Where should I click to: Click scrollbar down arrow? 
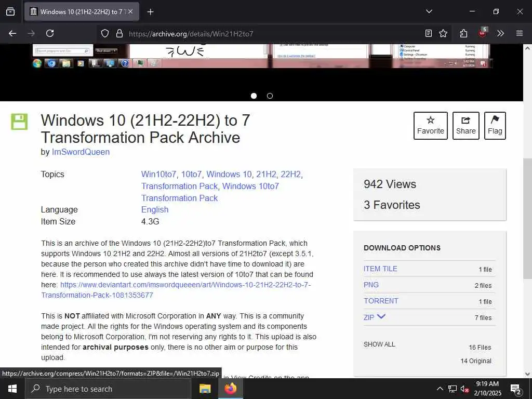[x=528, y=374]
